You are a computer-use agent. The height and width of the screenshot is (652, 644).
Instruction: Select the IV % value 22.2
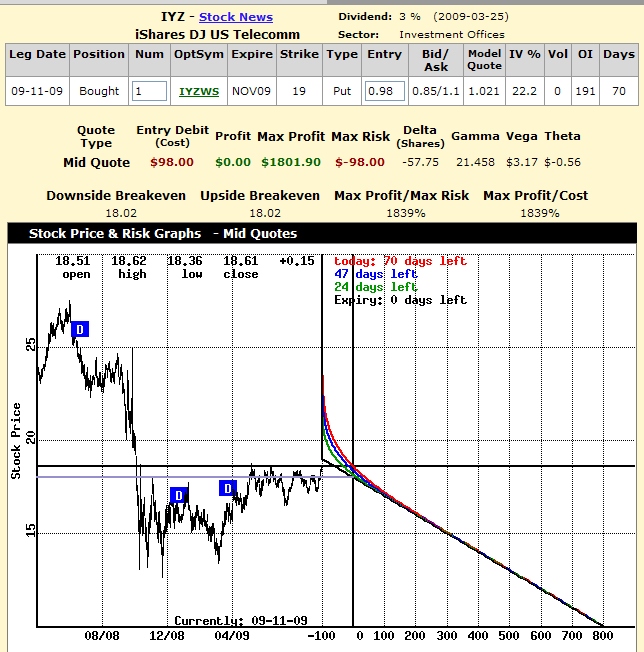click(524, 91)
